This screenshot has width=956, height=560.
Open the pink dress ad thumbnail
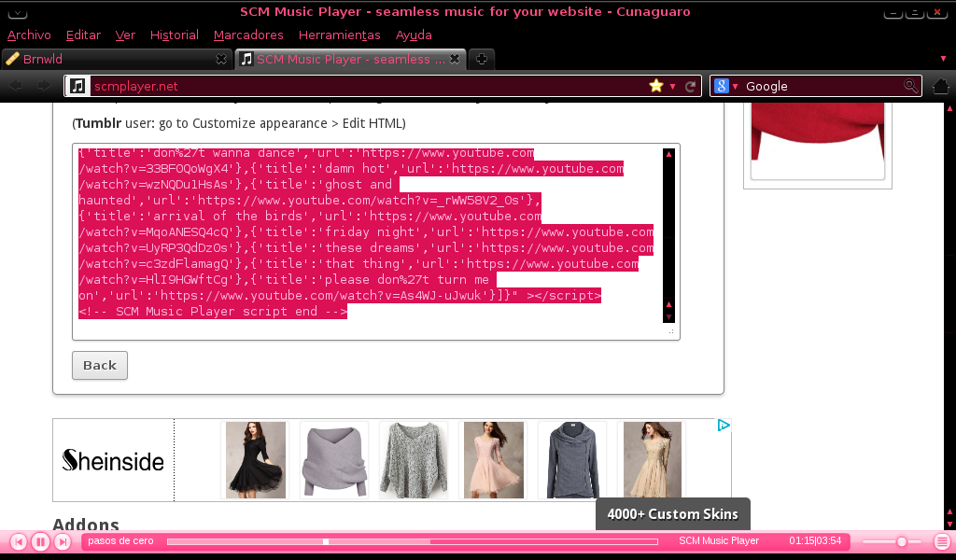493,460
